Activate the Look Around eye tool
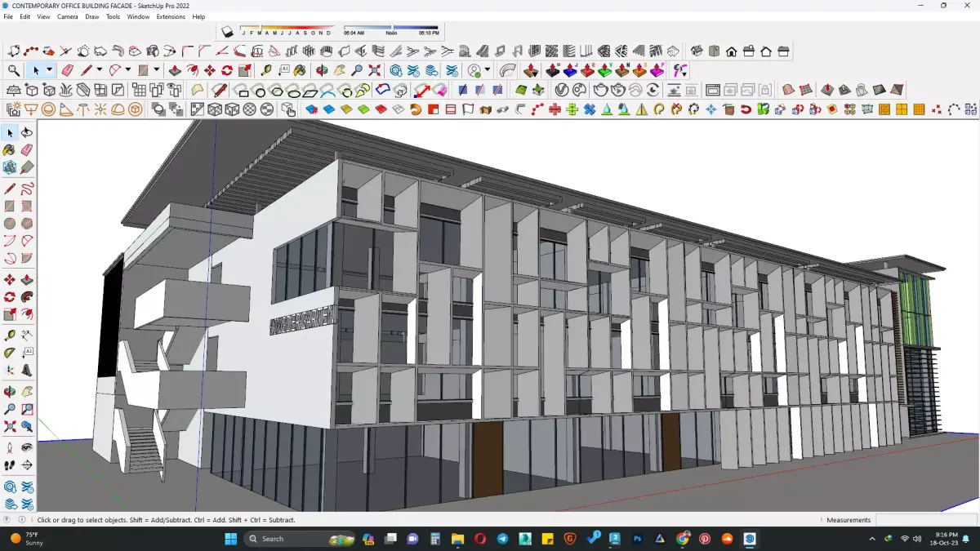This screenshot has width=980, height=551. [x=27, y=448]
